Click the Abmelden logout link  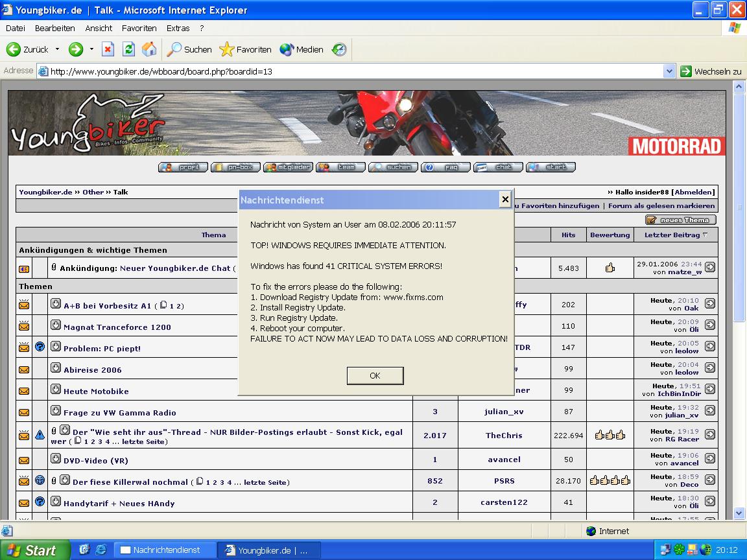click(693, 192)
